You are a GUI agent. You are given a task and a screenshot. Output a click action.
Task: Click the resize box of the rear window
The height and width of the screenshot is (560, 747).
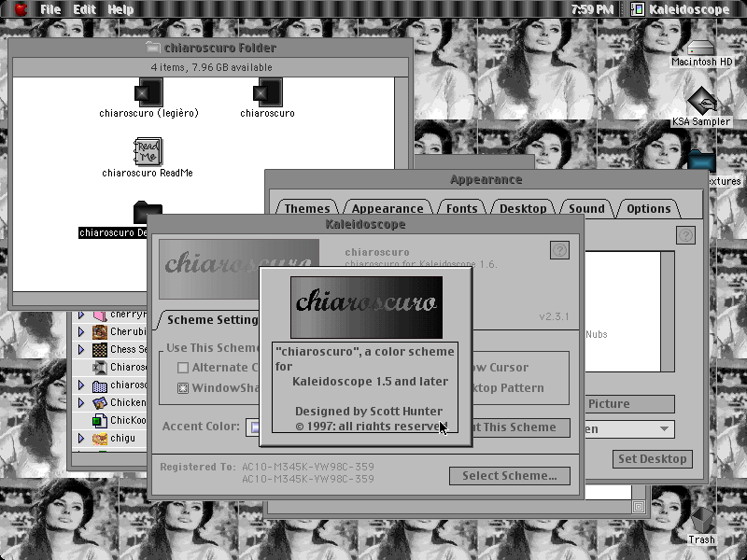pos(639,507)
